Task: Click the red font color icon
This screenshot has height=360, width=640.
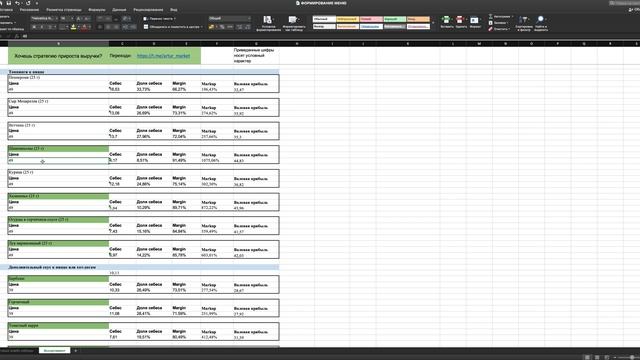Action: pos(84,27)
